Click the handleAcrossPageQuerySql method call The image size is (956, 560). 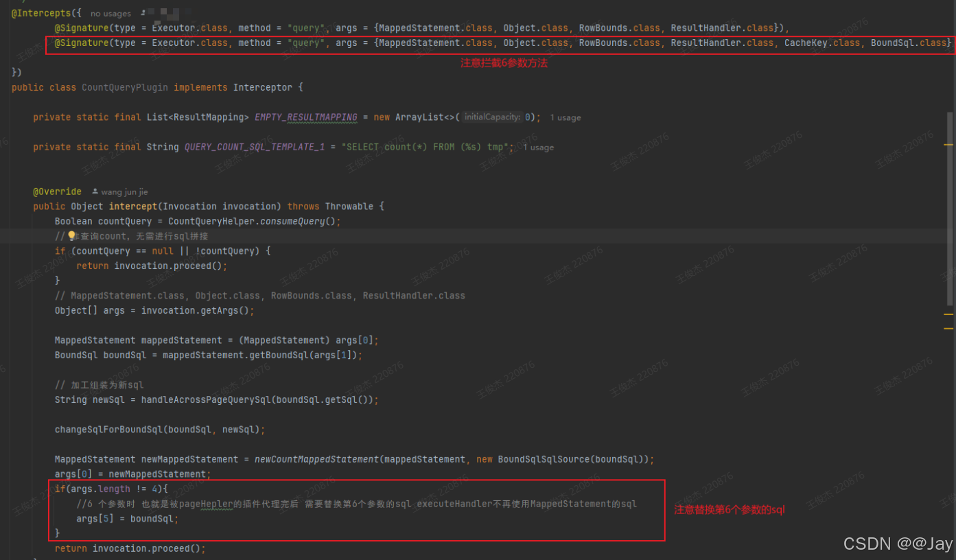click(x=206, y=399)
